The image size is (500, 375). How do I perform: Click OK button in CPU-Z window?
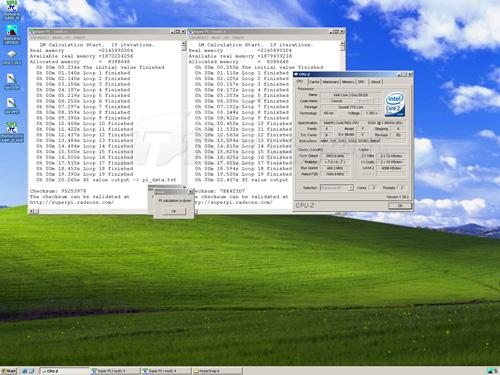coord(400,206)
